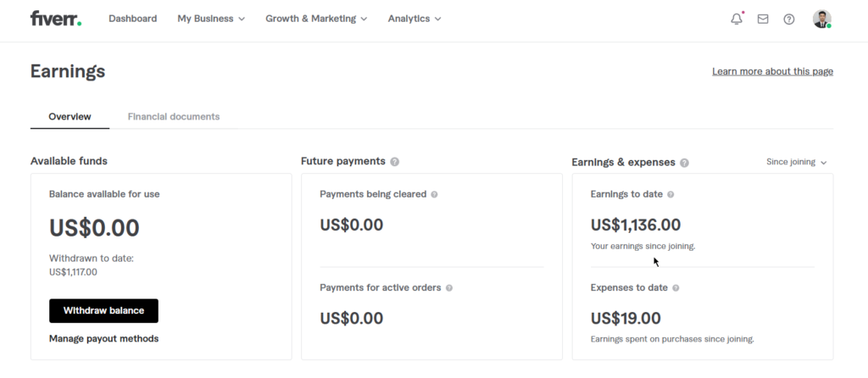Screen dimensions: 868x378
Task: Go to Dashboard in the navigation
Action: coord(132,19)
